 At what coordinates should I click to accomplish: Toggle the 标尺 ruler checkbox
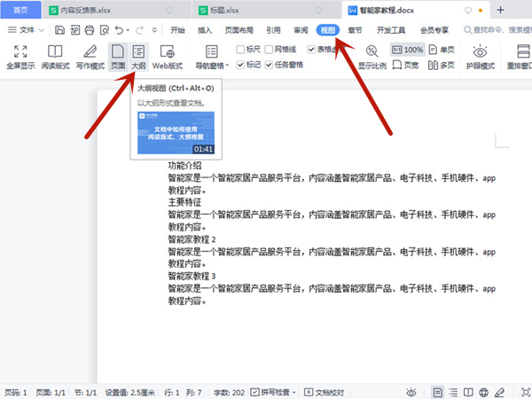(x=240, y=50)
